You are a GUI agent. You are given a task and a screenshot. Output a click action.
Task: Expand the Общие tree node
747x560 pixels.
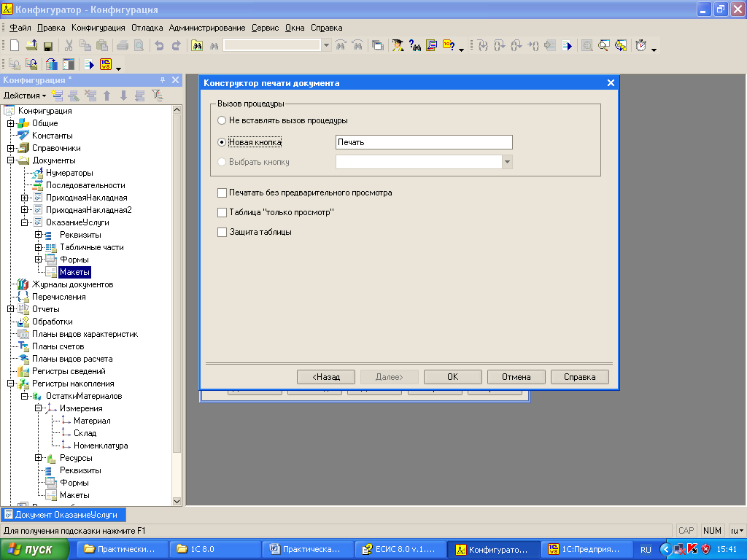[x=10, y=123]
